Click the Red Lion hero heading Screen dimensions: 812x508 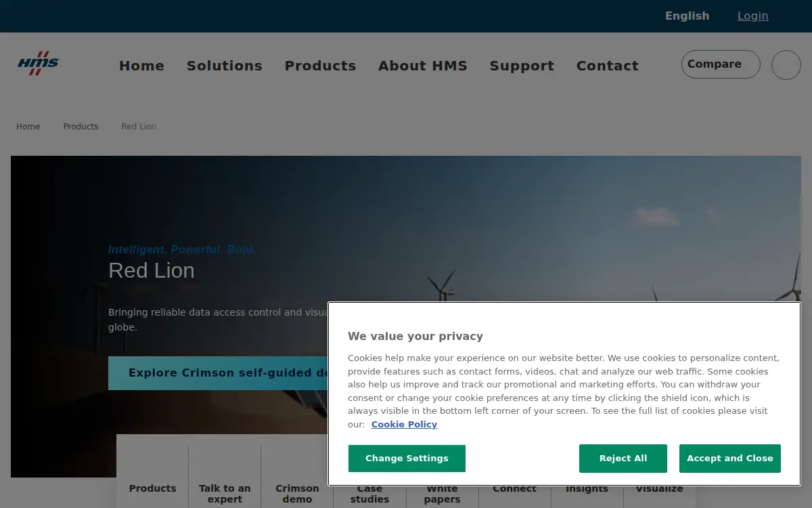(x=152, y=270)
